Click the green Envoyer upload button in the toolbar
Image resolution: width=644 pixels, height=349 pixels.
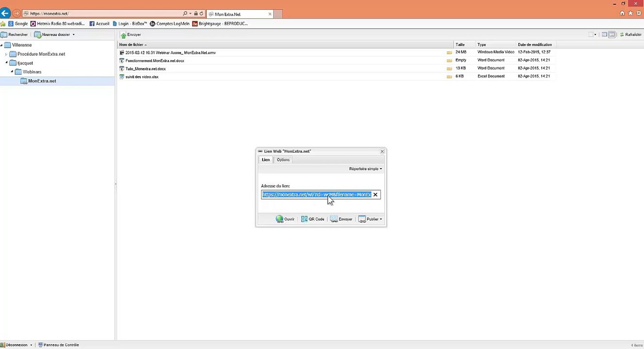tap(131, 34)
